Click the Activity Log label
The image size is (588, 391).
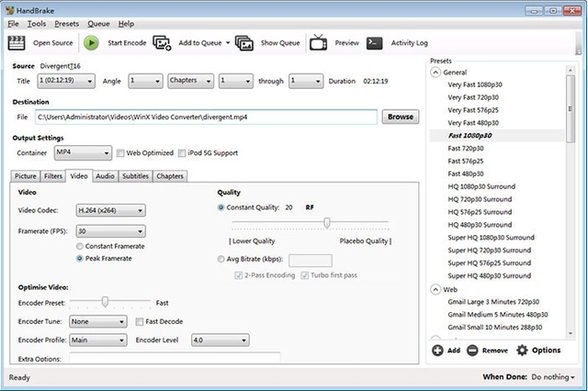[409, 43]
